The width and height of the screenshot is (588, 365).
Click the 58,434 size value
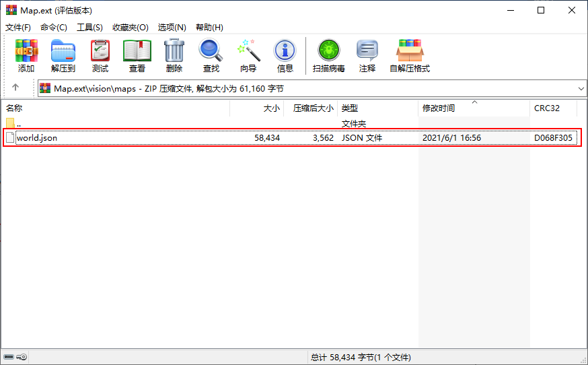(x=267, y=138)
